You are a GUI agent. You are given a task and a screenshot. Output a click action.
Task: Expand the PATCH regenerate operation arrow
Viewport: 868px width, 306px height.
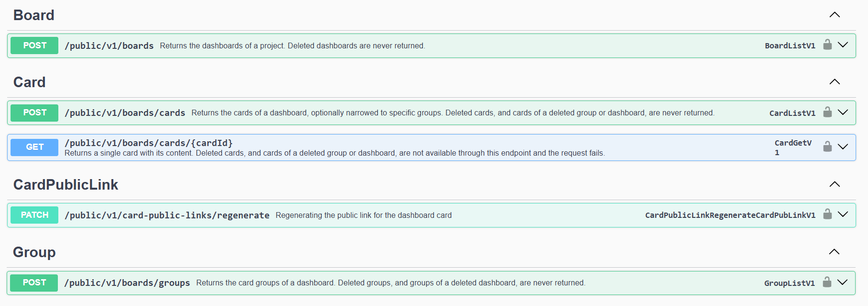[x=843, y=214]
